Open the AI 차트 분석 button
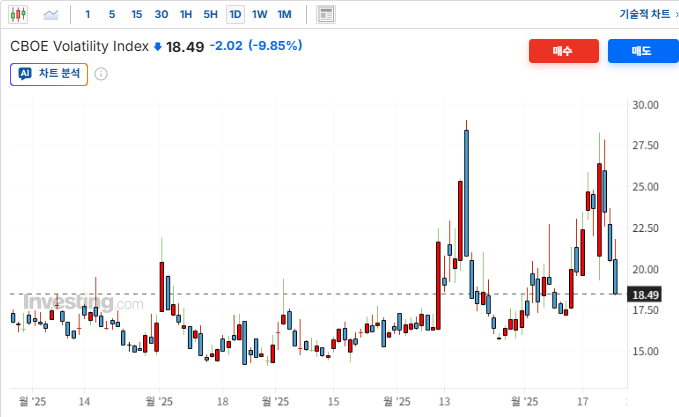 pyautogui.click(x=49, y=74)
